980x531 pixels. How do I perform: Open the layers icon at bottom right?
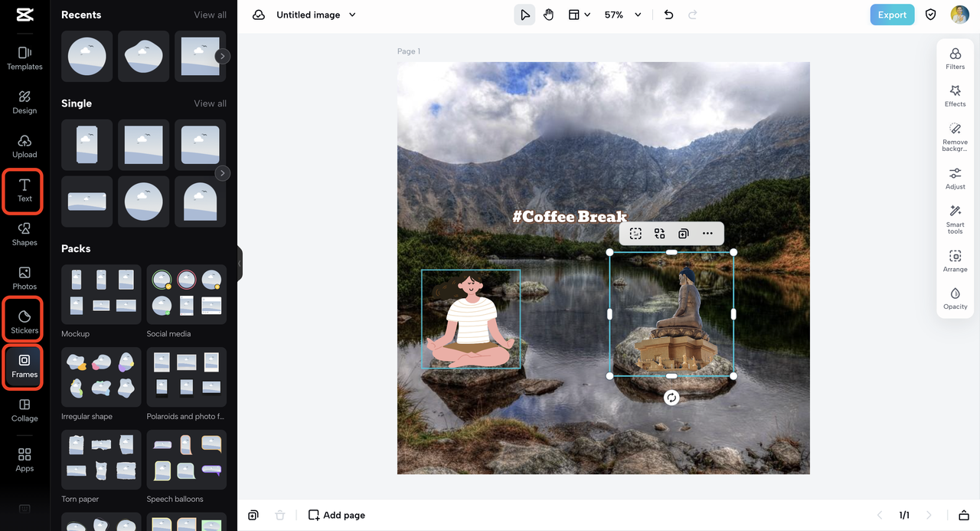tap(964, 515)
